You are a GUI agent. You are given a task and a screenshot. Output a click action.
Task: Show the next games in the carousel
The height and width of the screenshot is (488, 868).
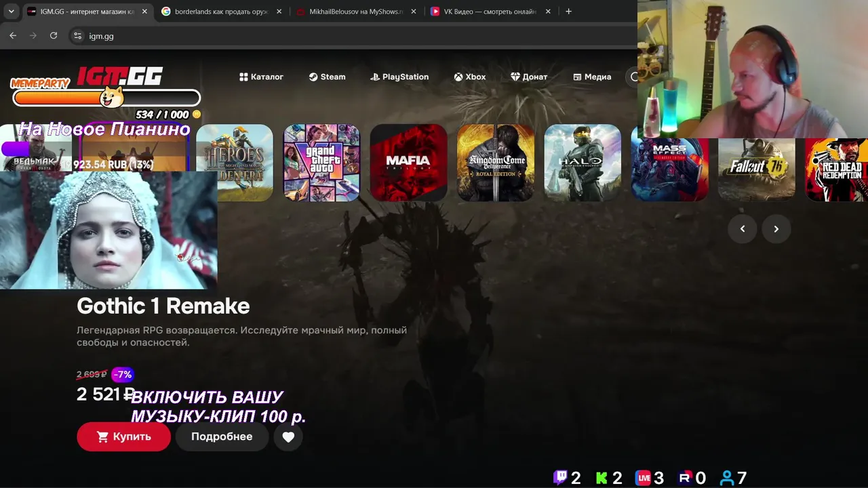(x=776, y=229)
